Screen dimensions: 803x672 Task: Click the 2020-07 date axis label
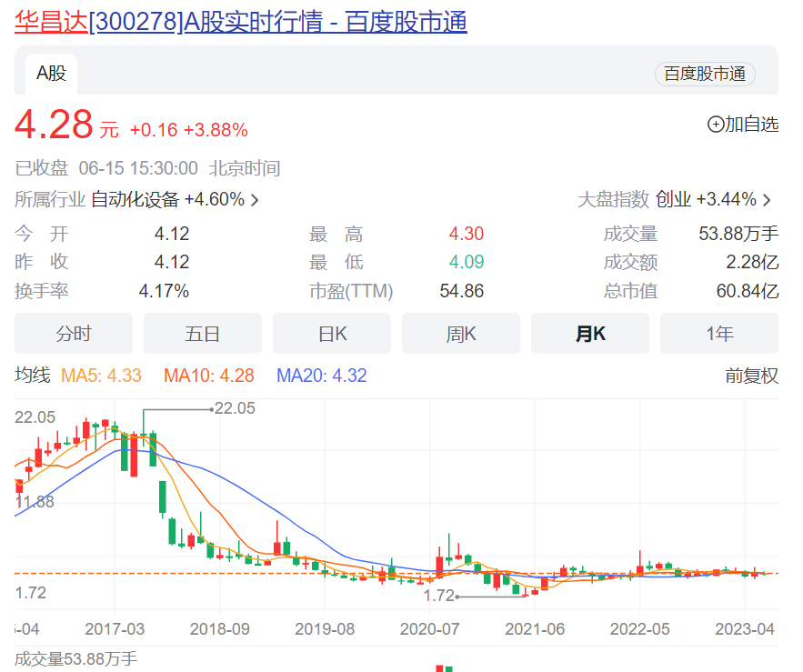429,629
